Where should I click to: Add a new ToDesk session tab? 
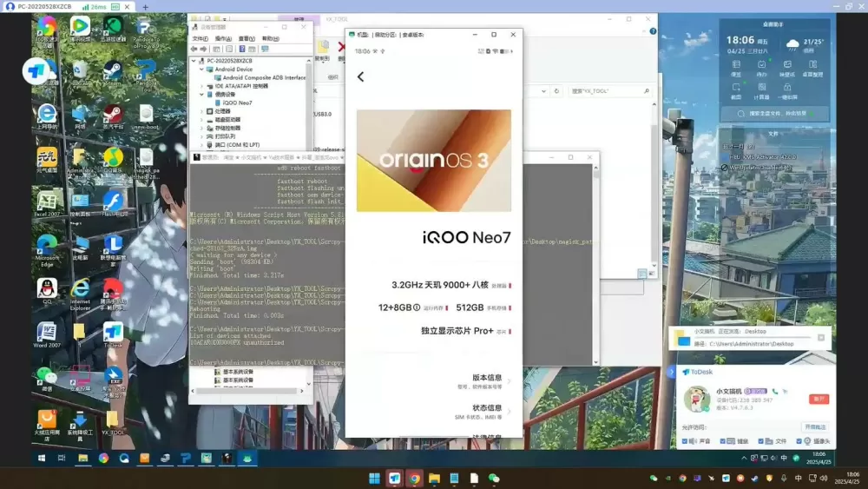145,7
